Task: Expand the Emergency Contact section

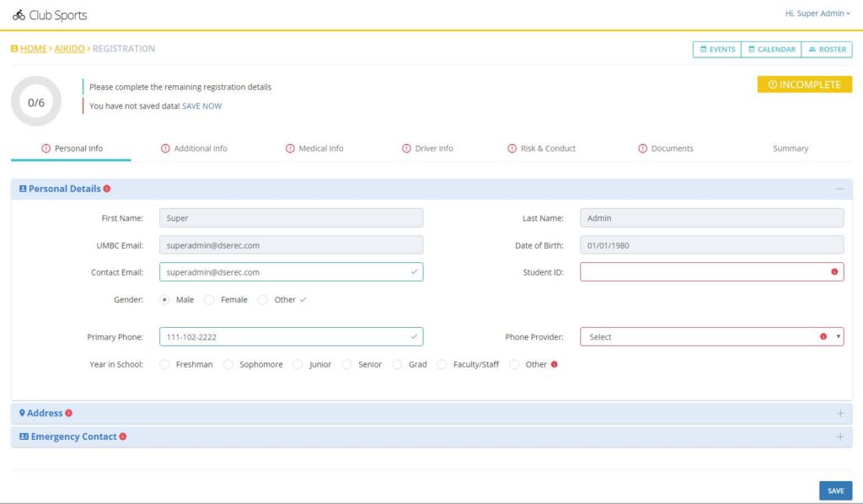Action: point(839,437)
